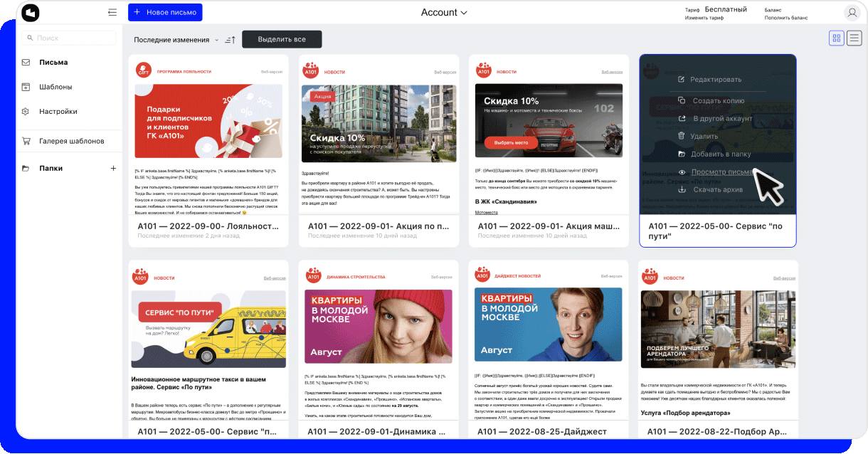This screenshot has width=868, height=454.
Task: Choose Добавить в папку in the context menu
Action: tap(721, 154)
